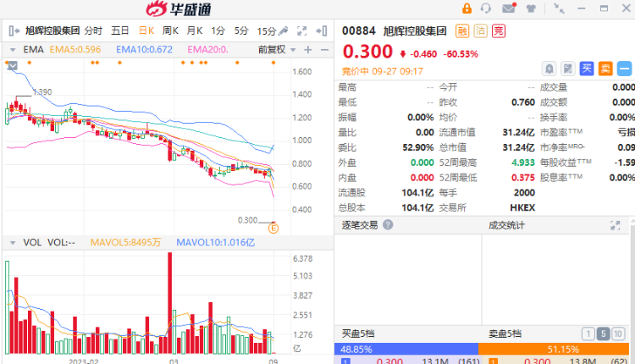Click the stock code 00884
This screenshot has height=364, width=635.
358,31
